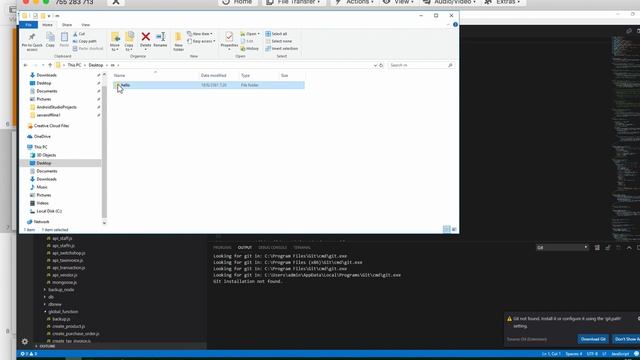Open the Easy access dropdown
The width and height of the screenshot is (640, 360).
[201, 41]
